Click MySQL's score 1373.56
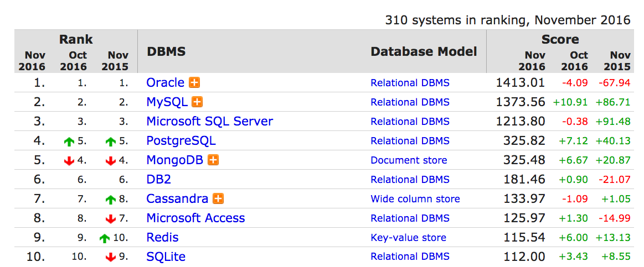This screenshot has height=267, width=644. [521, 102]
